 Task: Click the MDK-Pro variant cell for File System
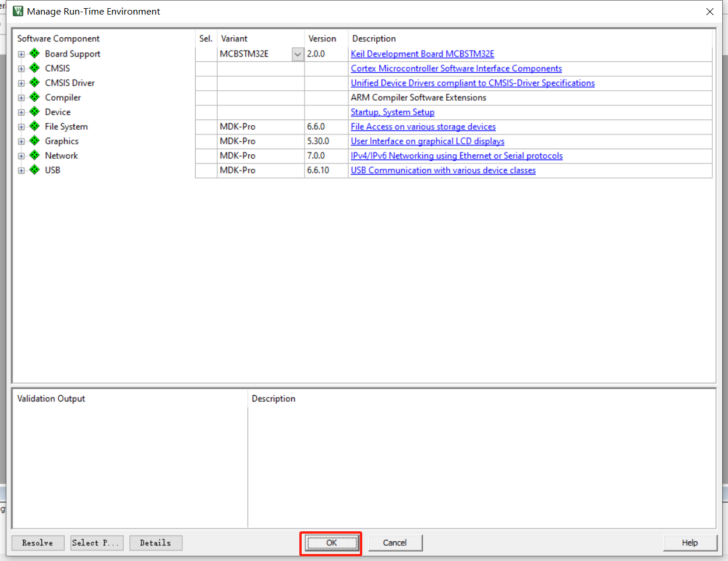[x=261, y=126]
